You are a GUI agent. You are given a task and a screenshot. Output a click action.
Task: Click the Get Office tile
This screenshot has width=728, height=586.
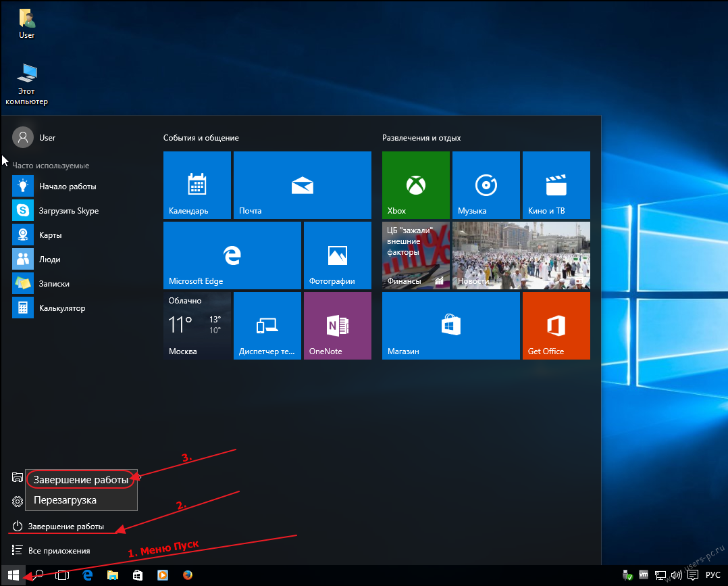tap(556, 325)
